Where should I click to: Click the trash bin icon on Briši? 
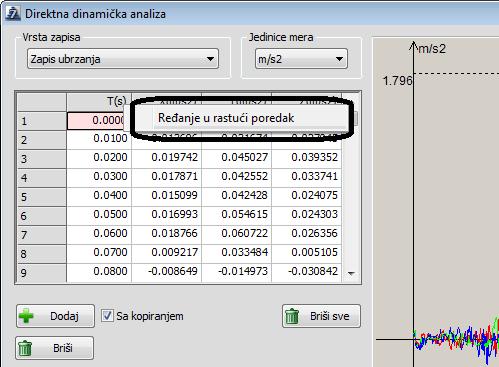[x=25, y=348]
